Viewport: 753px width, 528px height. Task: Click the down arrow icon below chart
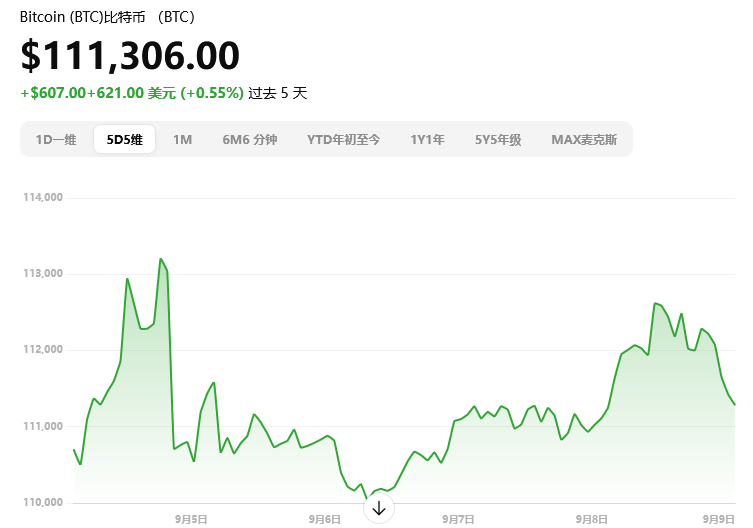tap(378, 508)
